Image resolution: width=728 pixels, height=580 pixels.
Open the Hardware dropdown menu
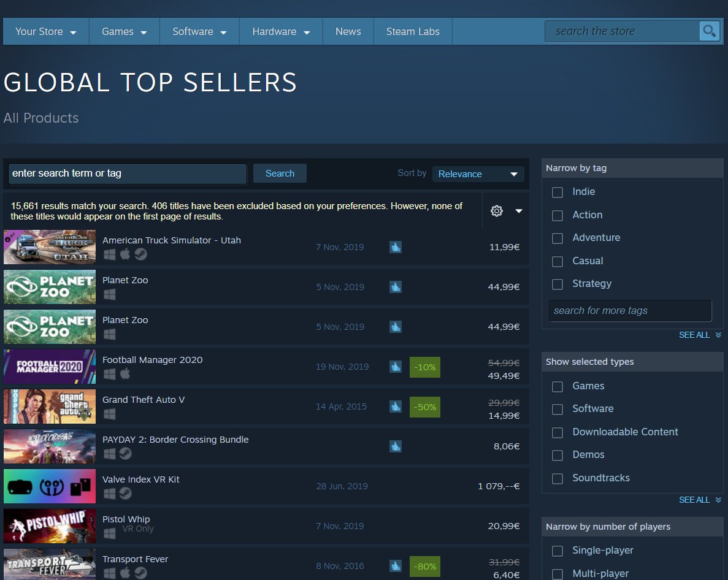[281, 31]
